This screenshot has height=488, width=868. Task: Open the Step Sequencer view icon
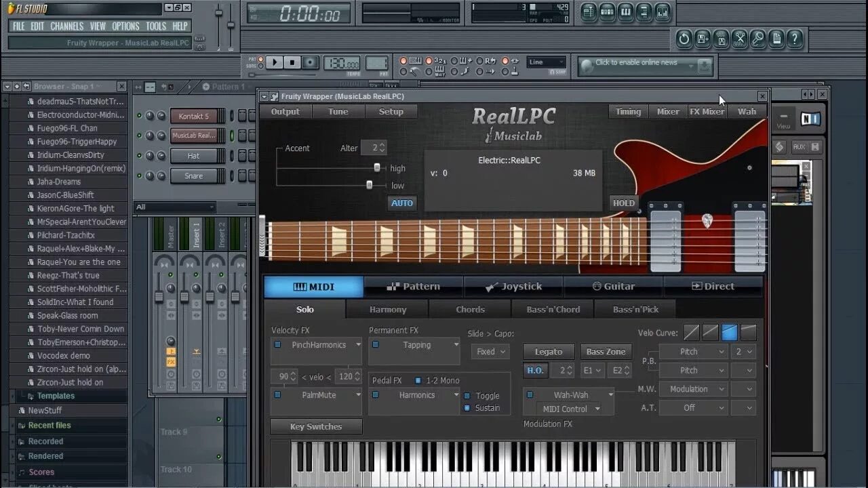607,12
